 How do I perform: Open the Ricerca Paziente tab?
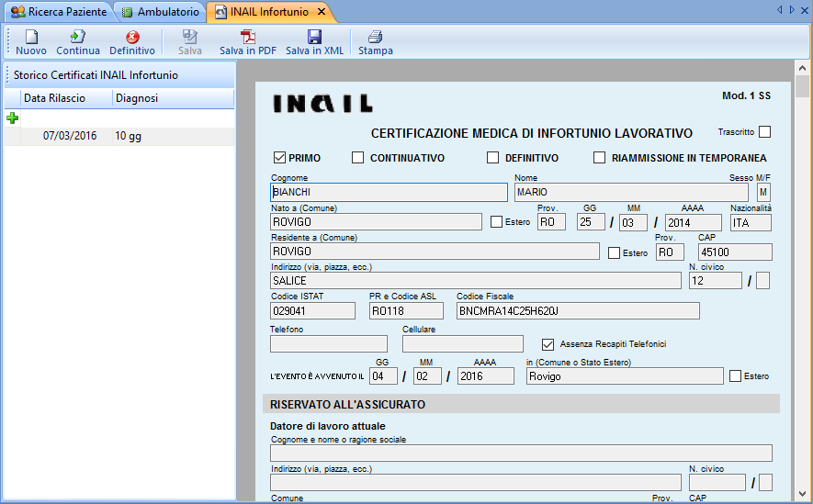(59, 12)
